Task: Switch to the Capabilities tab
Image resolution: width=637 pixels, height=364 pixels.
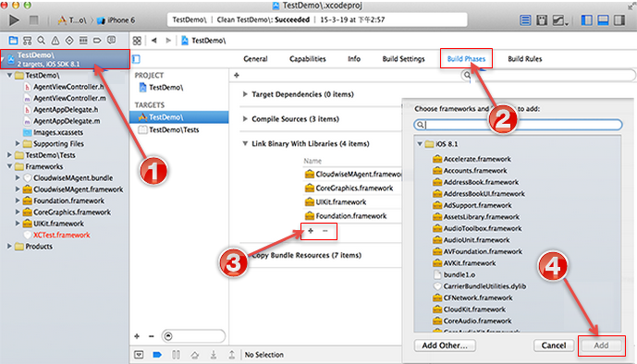Action: [x=308, y=59]
